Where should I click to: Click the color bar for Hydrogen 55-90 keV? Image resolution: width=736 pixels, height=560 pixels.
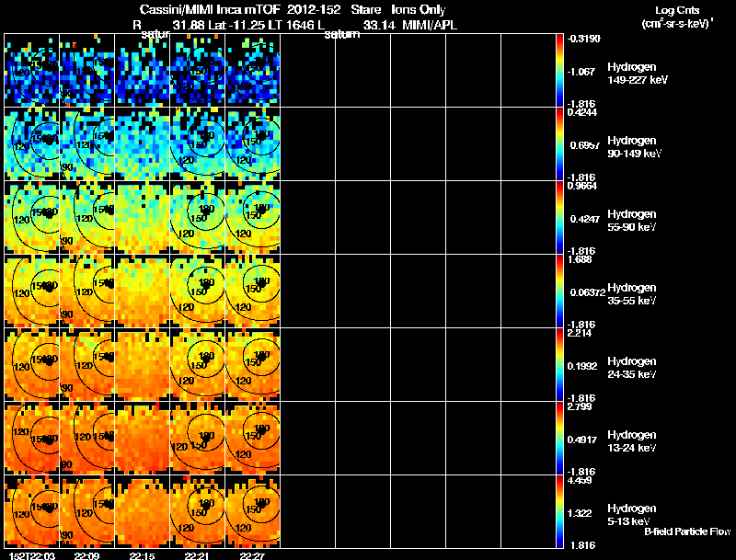[559, 218]
